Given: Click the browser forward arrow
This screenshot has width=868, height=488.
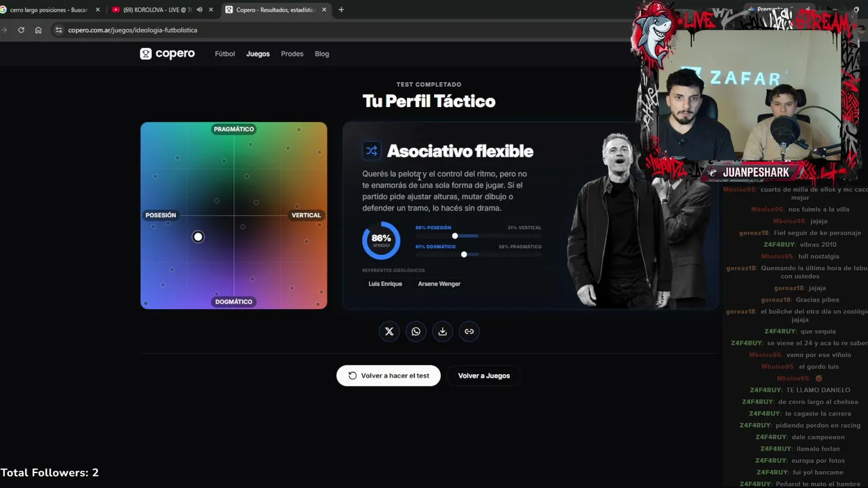Looking at the screenshot, I should [5, 30].
